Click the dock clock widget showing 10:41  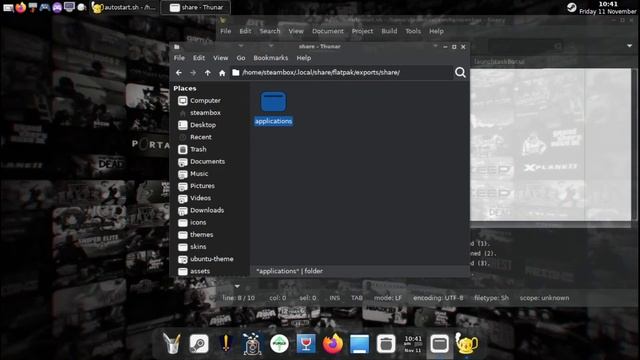point(413,344)
